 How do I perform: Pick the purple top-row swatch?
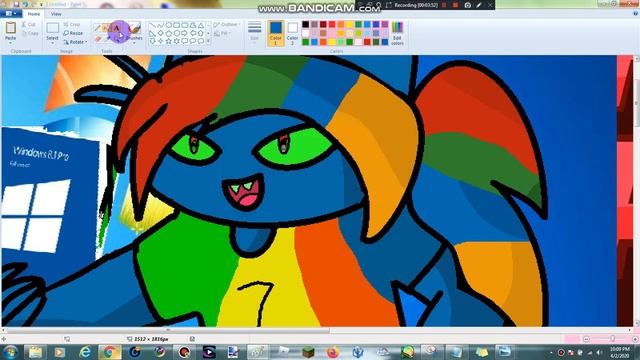pos(385,24)
